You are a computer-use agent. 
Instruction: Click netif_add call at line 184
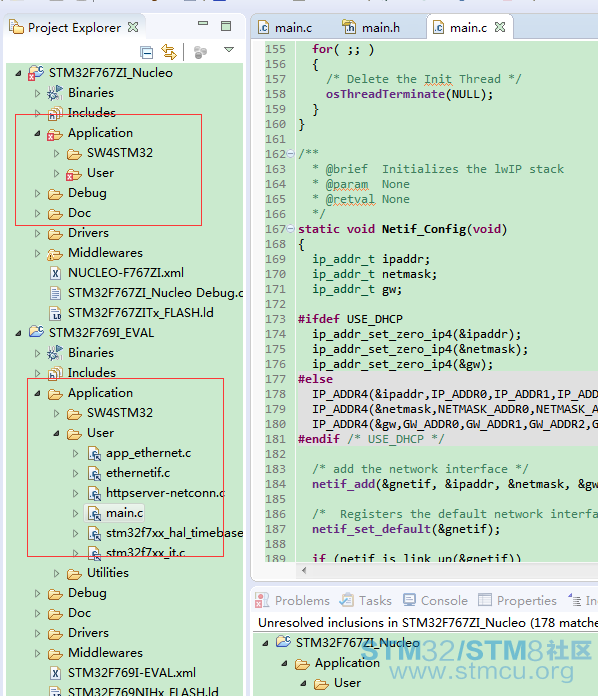pyautogui.click(x=344, y=484)
